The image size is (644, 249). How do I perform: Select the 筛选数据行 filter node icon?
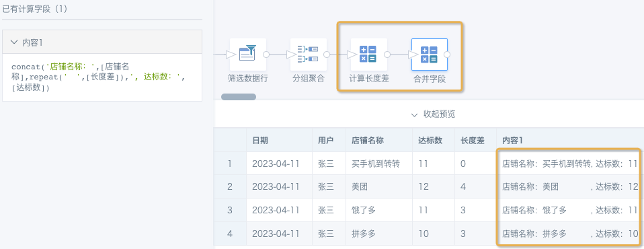point(247,55)
